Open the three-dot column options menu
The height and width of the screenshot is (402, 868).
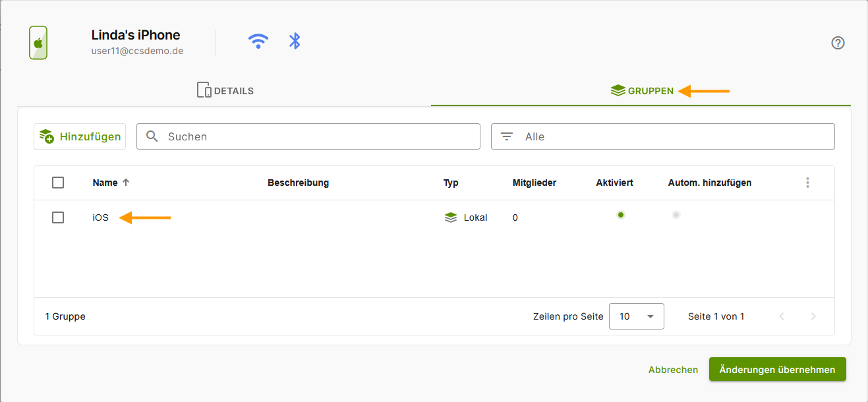pos(807,183)
